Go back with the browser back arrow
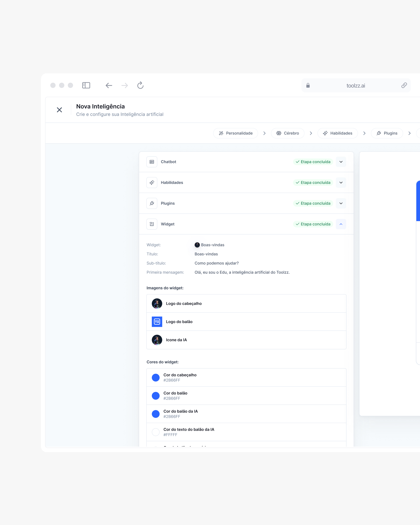420x525 pixels. 109,85
